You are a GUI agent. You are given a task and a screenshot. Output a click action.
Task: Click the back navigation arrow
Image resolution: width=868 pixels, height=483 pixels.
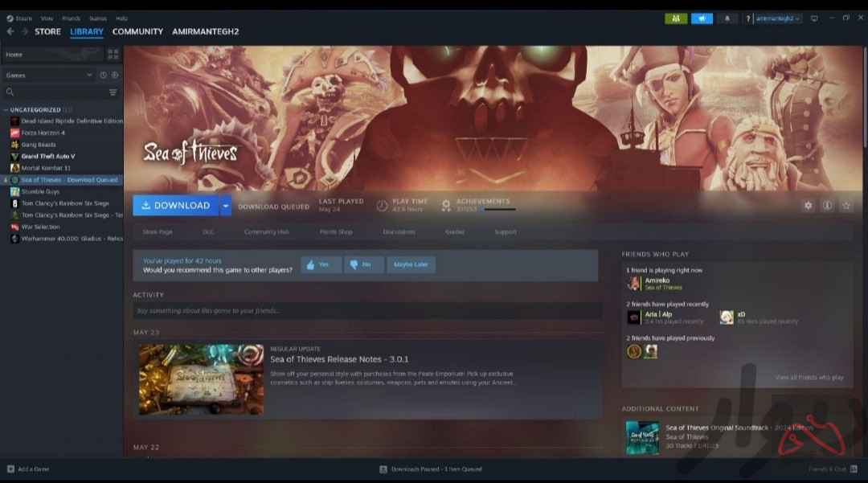click(10, 31)
